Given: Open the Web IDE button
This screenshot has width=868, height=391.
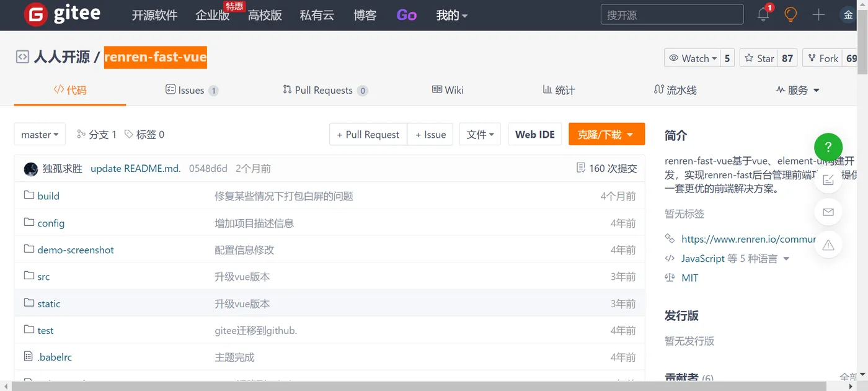Looking at the screenshot, I should (534, 135).
